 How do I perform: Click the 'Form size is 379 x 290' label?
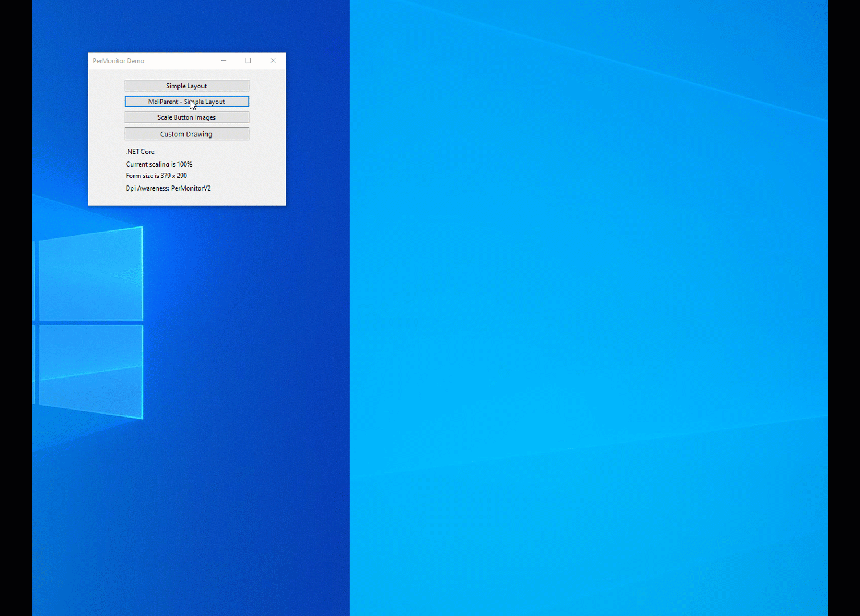(x=156, y=176)
